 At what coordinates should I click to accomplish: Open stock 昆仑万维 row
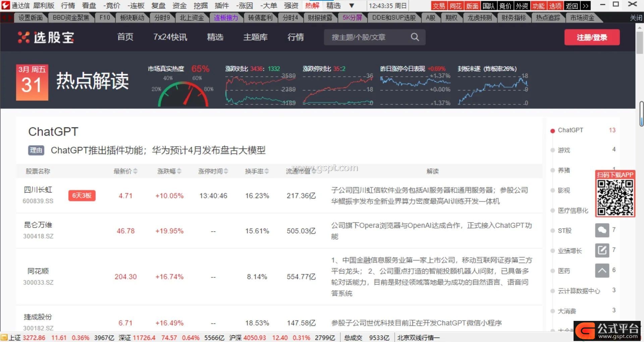279,231
